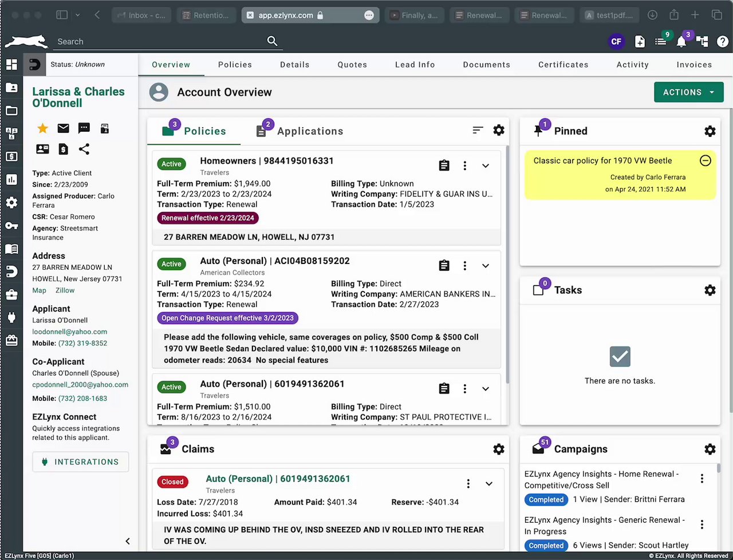This screenshot has height=560, width=733.
Task: Expand the Homeowners policy card chevron
Action: (x=486, y=165)
